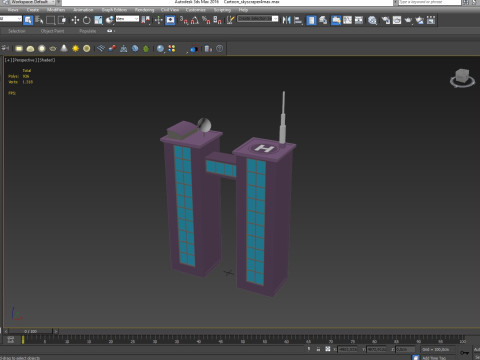Open the Create menu
480x360 pixels.
pyautogui.click(x=33, y=10)
